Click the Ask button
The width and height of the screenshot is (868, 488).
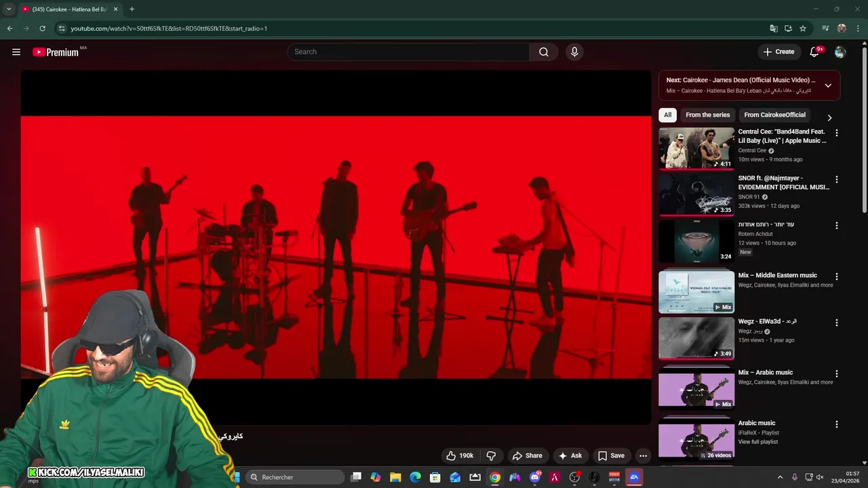[x=570, y=455]
